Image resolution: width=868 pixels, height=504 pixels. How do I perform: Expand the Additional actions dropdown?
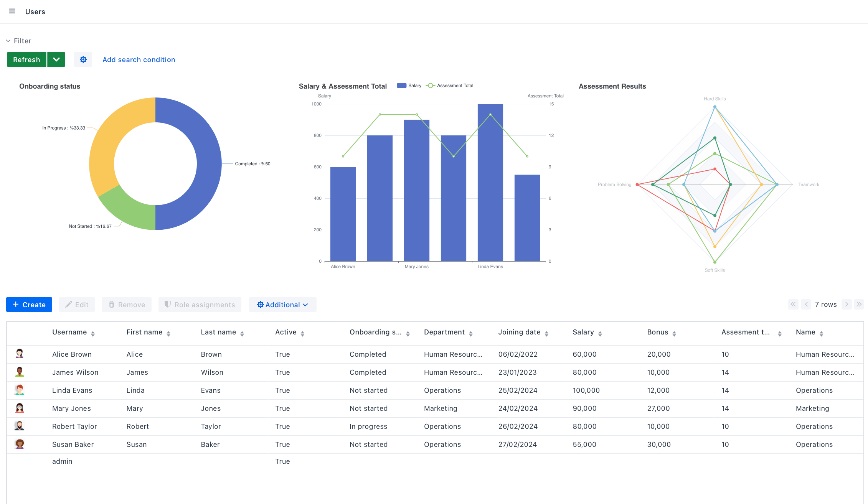pos(282,305)
